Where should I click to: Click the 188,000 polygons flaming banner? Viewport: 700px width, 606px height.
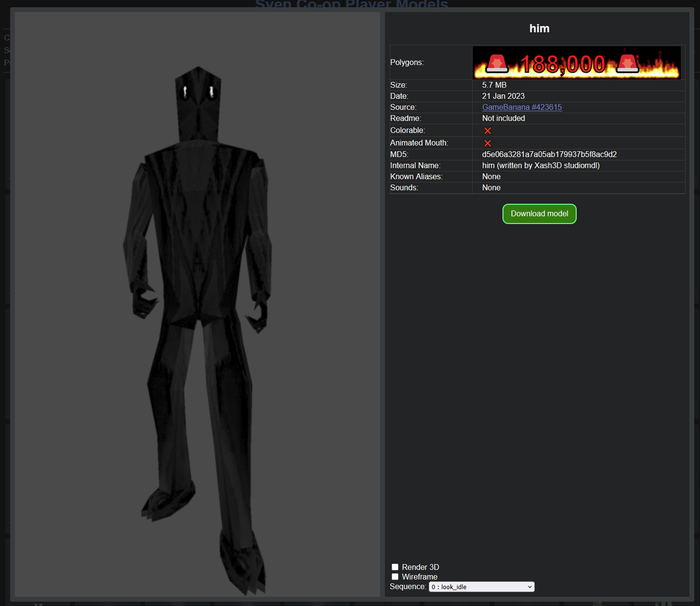(577, 63)
